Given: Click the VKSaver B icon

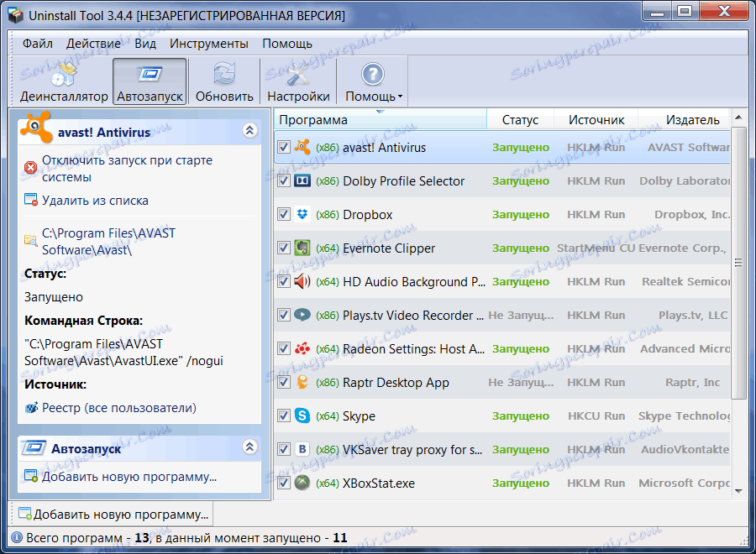Looking at the screenshot, I should 302,449.
